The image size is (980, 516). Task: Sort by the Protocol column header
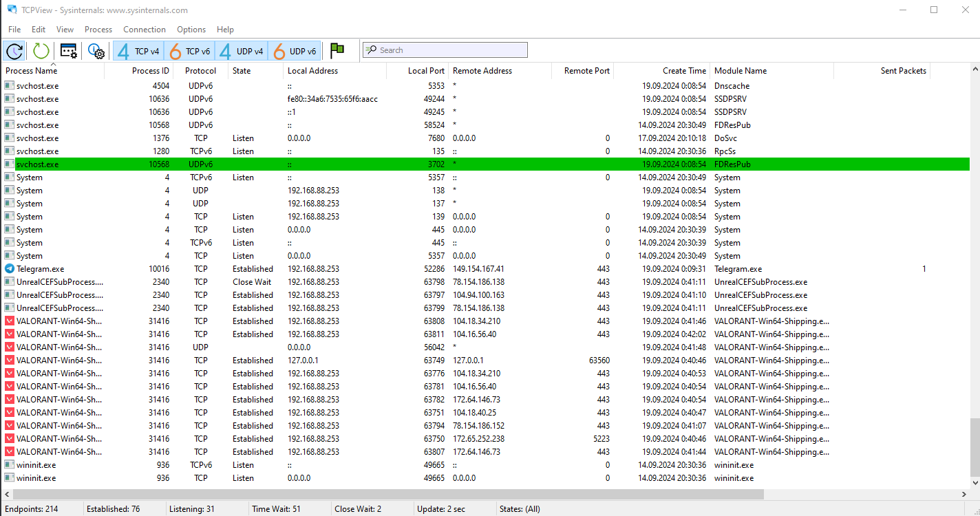tap(200, 70)
